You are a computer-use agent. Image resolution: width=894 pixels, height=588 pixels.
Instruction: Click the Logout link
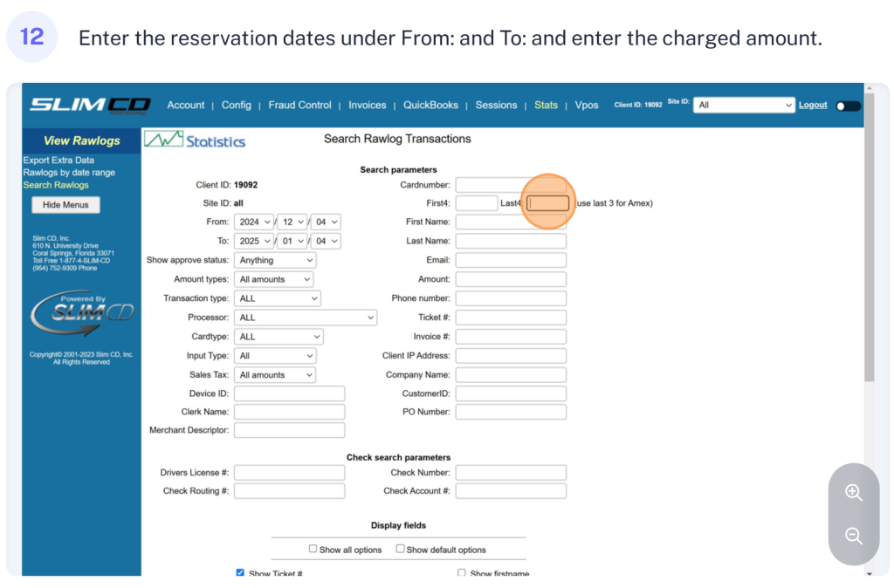(813, 105)
